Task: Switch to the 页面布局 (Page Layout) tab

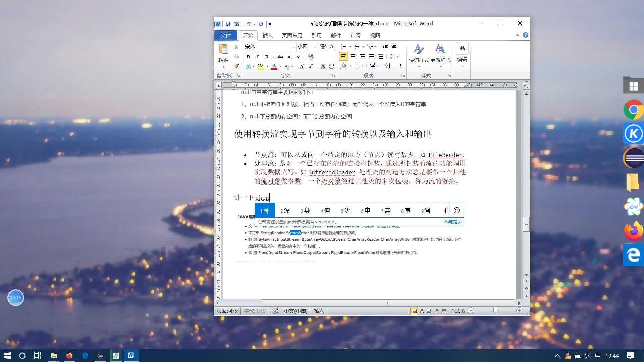Action: [292, 35]
